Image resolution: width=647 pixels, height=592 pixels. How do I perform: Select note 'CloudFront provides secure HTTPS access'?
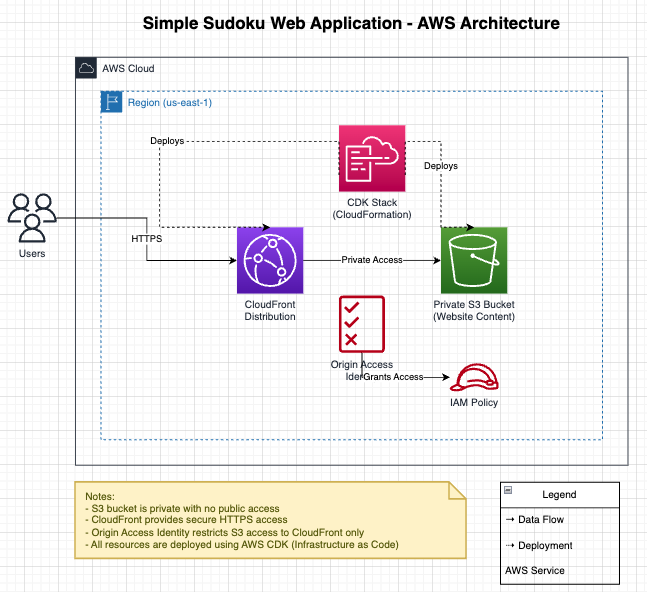186,519
